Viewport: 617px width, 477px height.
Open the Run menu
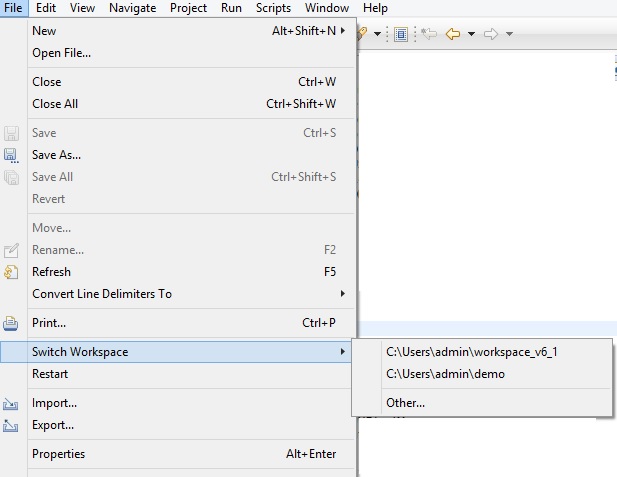(x=231, y=8)
